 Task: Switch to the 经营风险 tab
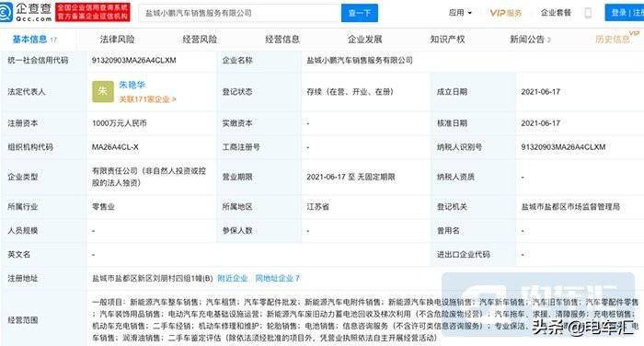pos(200,40)
